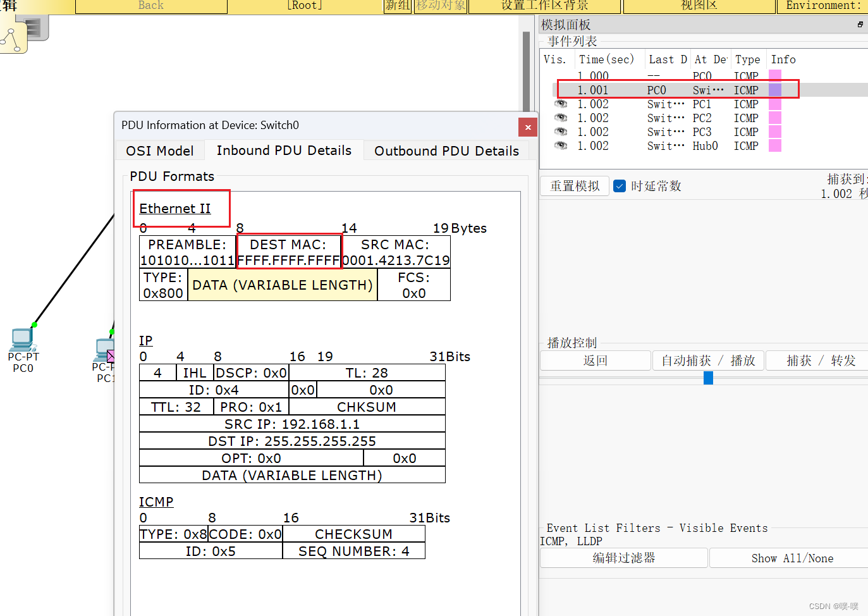Click the 编辑过滤器 button
Image resolution: width=868 pixels, height=616 pixels.
(x=624, y=558)
